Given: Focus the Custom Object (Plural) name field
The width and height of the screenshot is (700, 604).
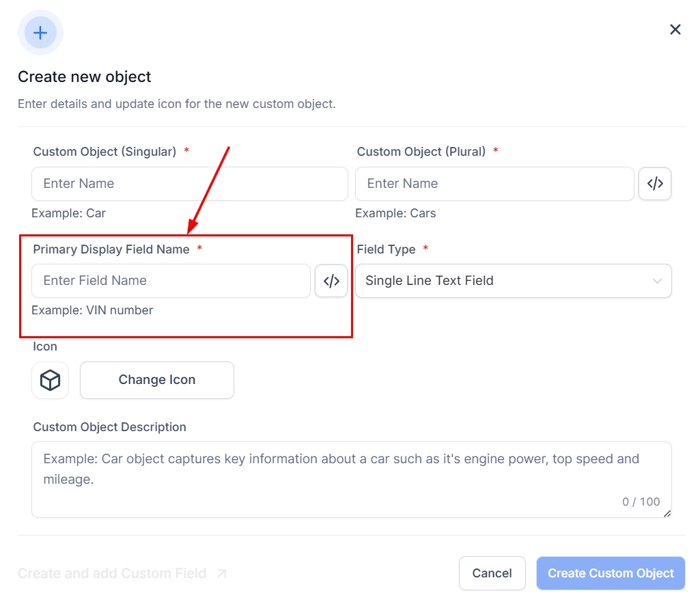Looking at the screenshot, I should 494,184.
